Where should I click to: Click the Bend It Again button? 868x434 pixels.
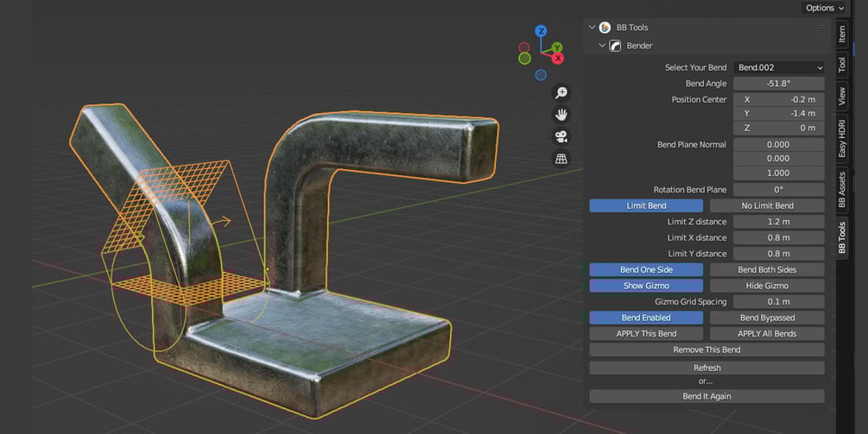tap(706, 396)
